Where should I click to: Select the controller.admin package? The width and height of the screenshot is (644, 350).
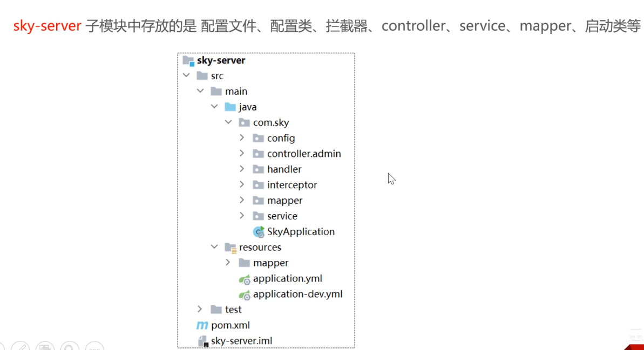303,154
